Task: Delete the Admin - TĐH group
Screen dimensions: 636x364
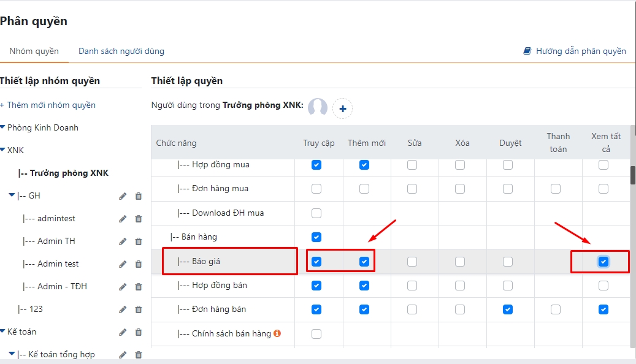Action: click(138, 287)
